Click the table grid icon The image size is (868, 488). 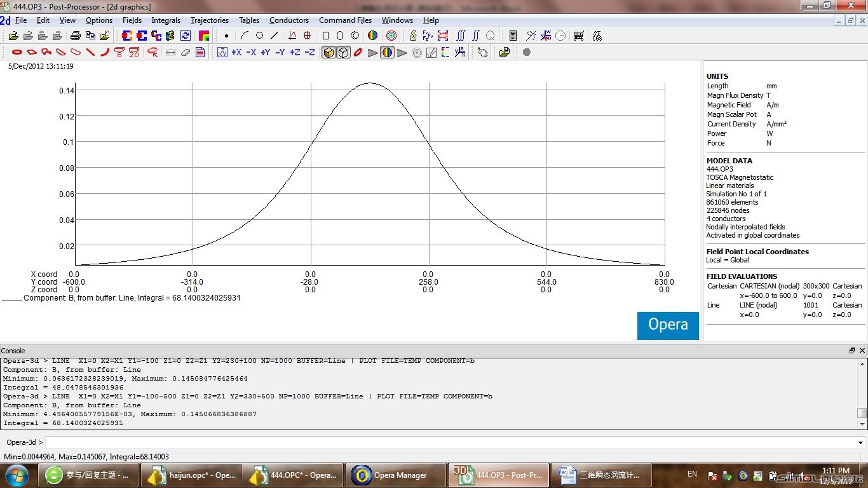click(x=579, y=36)
